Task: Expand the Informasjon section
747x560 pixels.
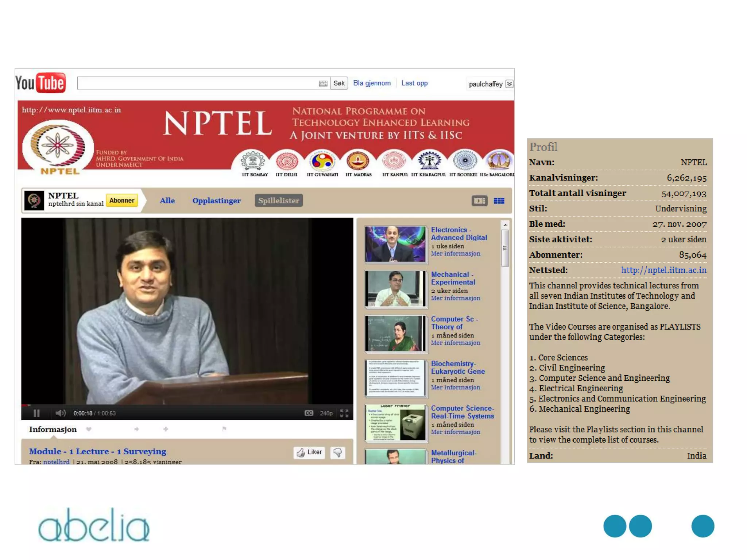Action: point(53,429)
